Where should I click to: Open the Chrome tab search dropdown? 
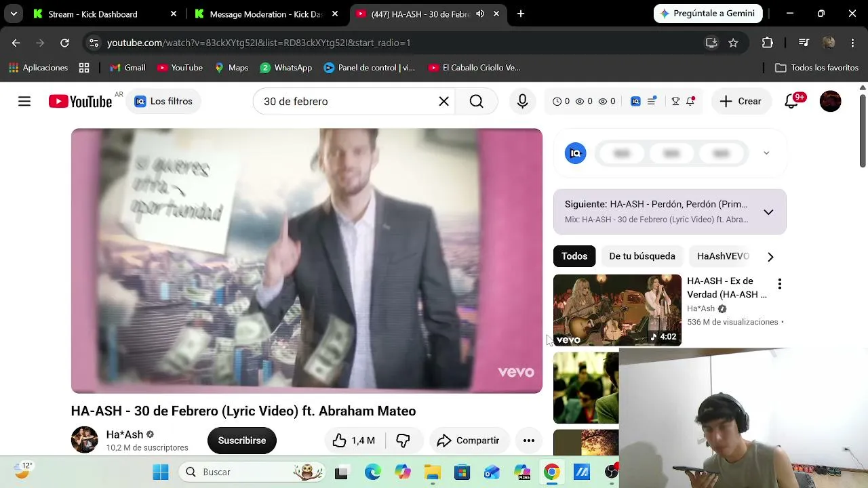coord(14,14)
